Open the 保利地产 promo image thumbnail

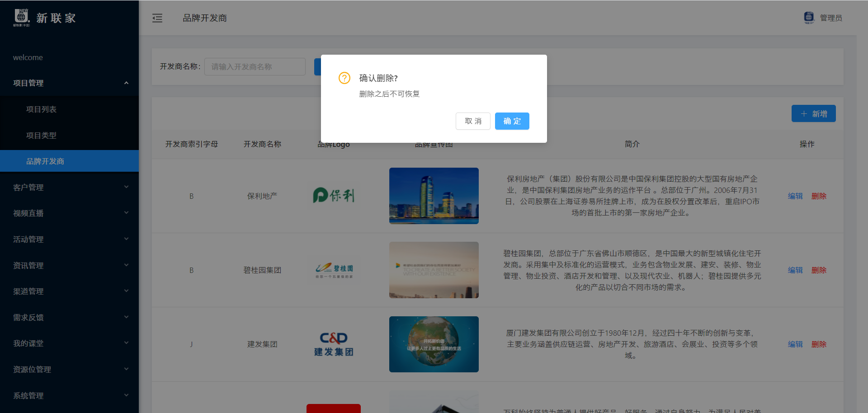pyautogui.click(x=434, y=196)
